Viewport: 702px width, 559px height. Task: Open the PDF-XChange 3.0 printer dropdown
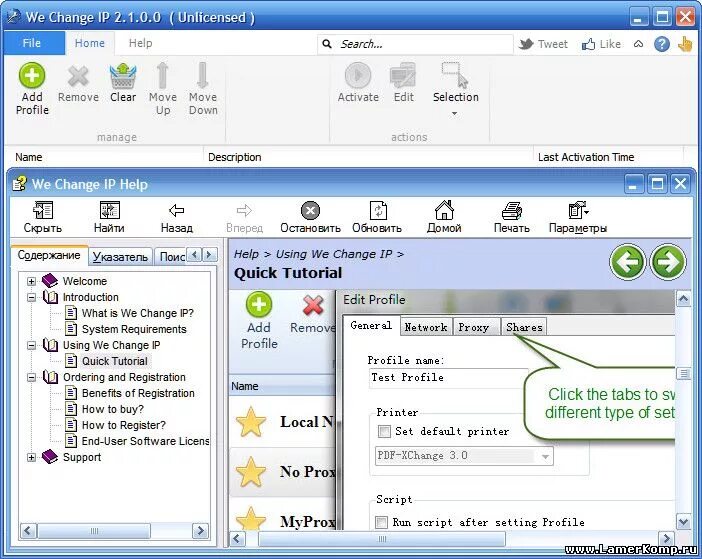(545, 456)
